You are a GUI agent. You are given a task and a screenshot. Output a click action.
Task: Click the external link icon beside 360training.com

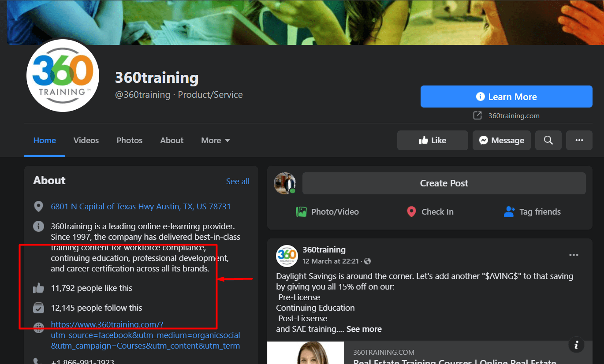(477, 115)
